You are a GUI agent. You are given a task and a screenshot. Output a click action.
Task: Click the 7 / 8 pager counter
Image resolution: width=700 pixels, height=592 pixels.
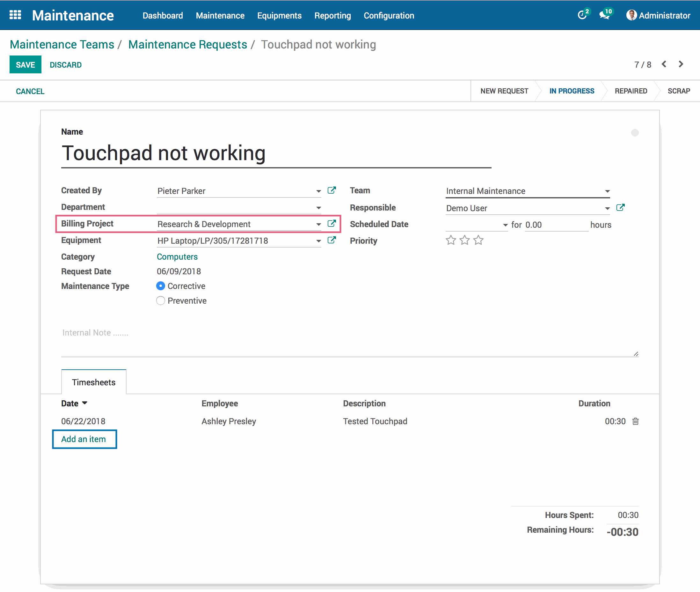click(642, 64)
